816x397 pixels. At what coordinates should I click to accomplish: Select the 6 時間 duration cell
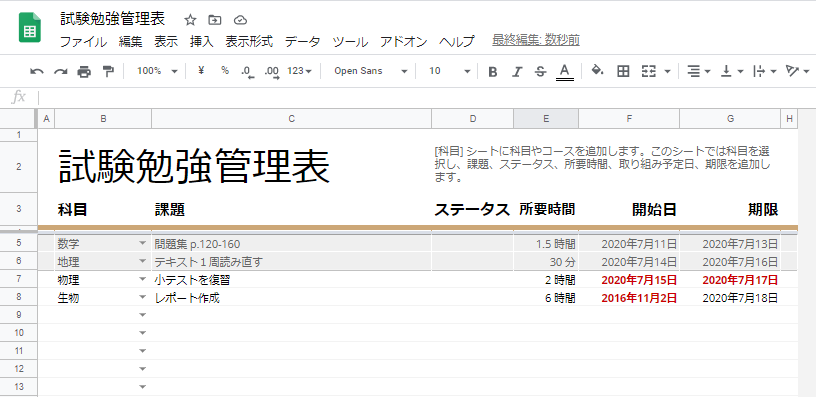[546, 298]
